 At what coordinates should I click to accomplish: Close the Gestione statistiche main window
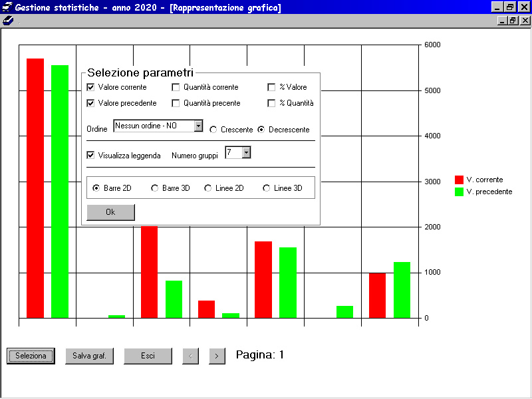(525, 7)
